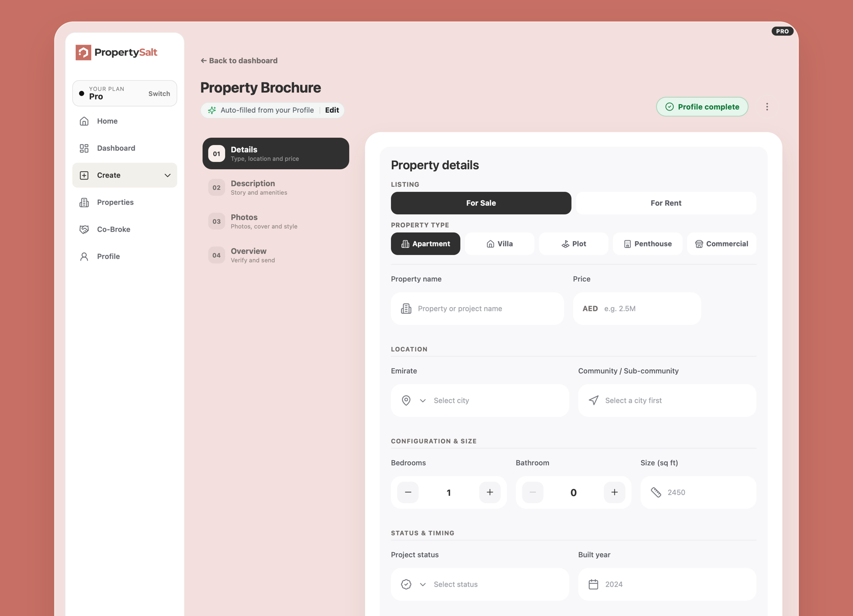Open the Project status dropdown
This screenshot has width=853, height=616.
(x=480, y=584)
